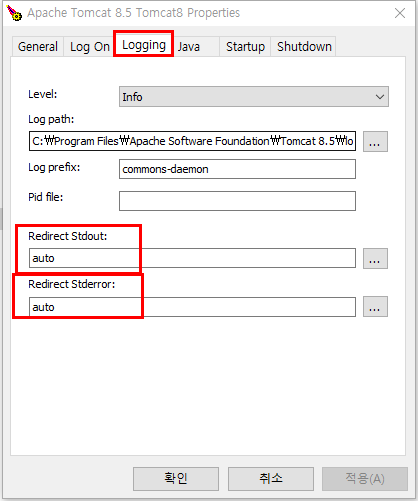
Task: Open the Log On tab
Action: click(x=89, y=47)
